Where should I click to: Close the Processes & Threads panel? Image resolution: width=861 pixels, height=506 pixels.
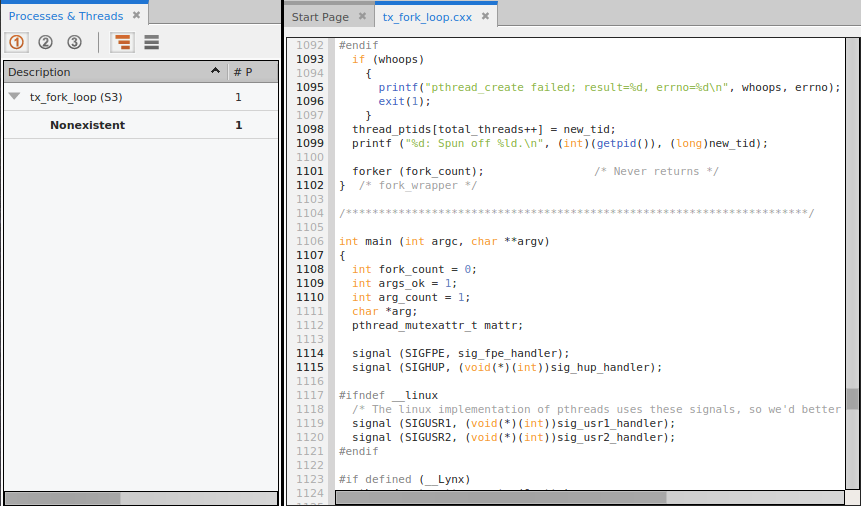pos(137,16)
